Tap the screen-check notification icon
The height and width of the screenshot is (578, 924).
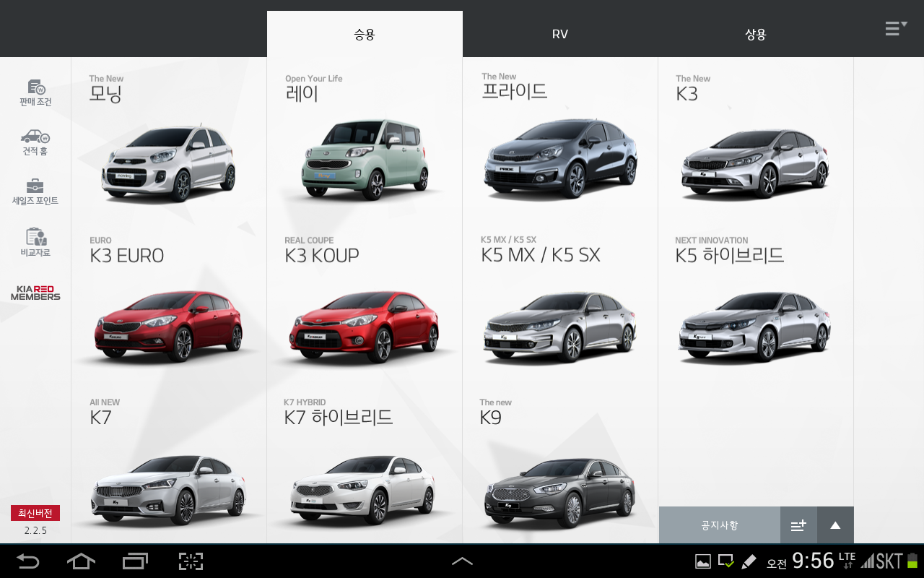pyautogui.click(x=725, y=561)
